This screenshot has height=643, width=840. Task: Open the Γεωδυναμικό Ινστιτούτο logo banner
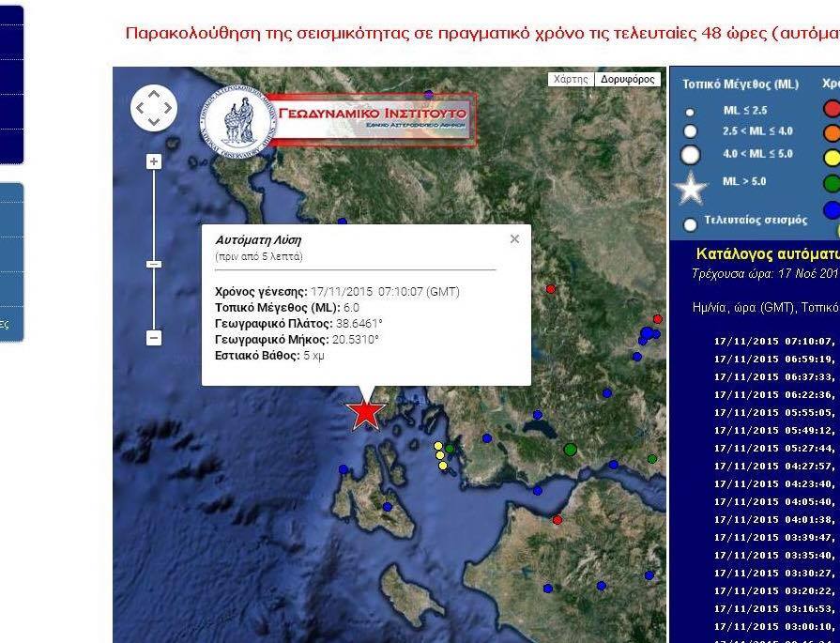[339, 120]
